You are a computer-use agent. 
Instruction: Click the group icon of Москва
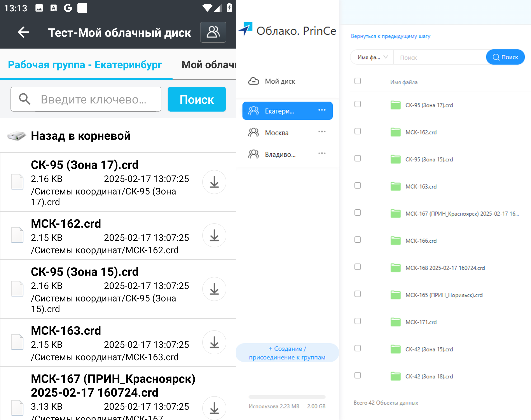tap(253, 133)
